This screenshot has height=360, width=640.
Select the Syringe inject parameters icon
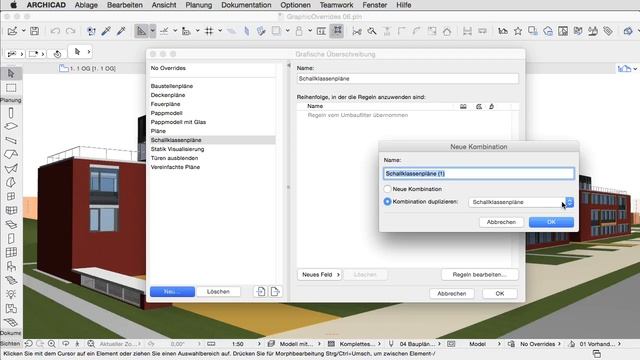click(x=121, y=31)
